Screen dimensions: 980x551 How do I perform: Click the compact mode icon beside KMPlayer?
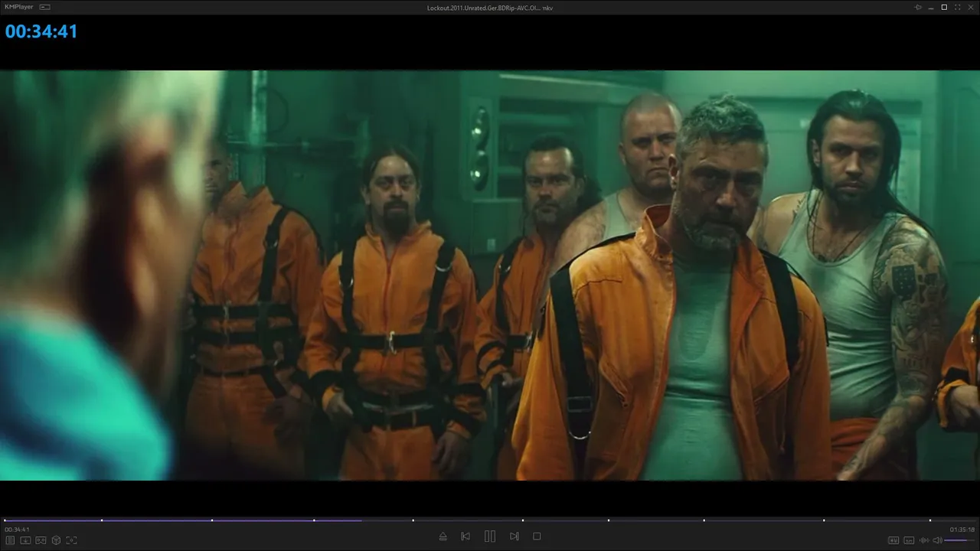[x=45, y=7]
